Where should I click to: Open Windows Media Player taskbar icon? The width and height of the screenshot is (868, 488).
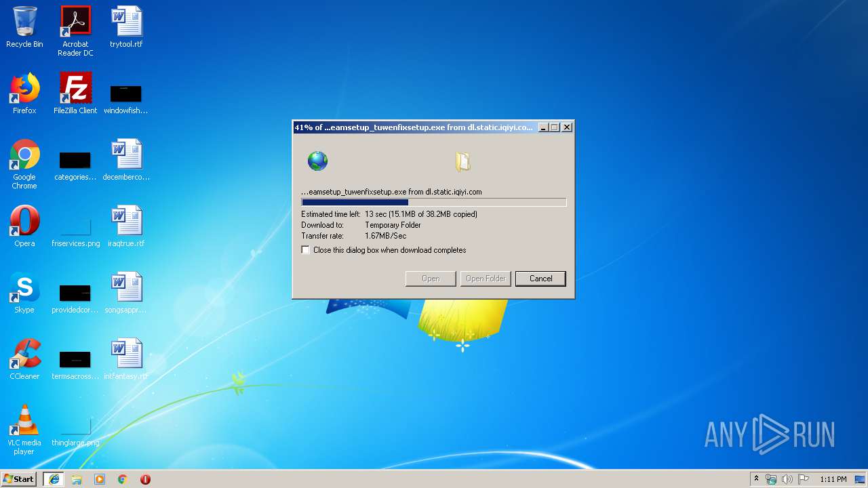pos(100,479)
